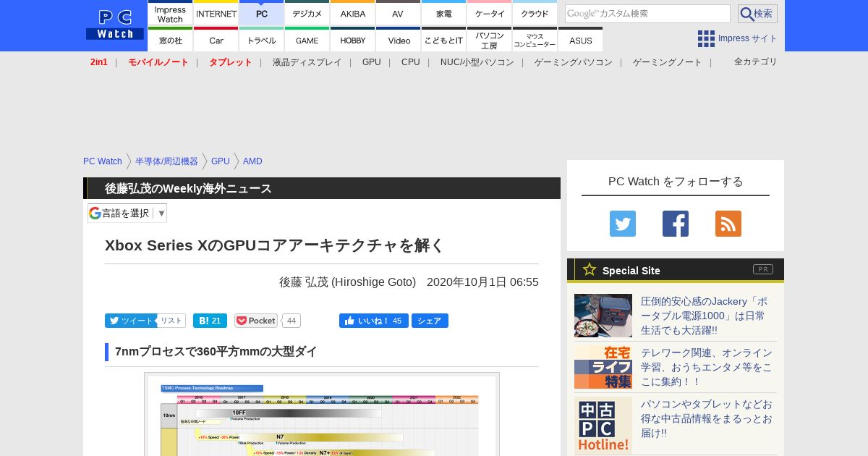The width and height of the screenshot is (868, 456).
Task: Open the Jackery ポータブル電源1000 article link
Action: 708,316
